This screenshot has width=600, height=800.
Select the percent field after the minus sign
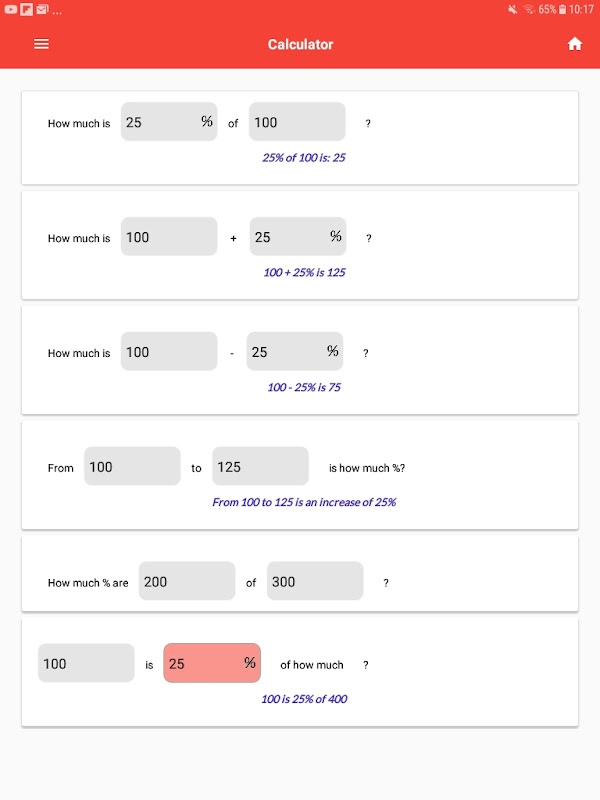coord(294,352)
